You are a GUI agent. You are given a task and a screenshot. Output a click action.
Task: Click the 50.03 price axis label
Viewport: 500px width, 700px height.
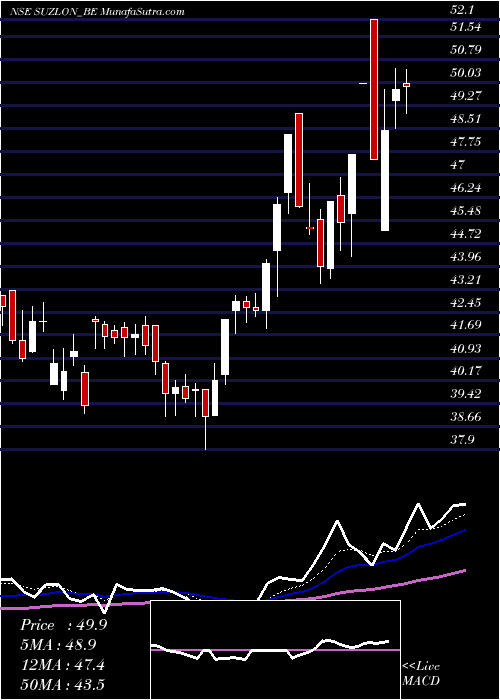[466, 72]
